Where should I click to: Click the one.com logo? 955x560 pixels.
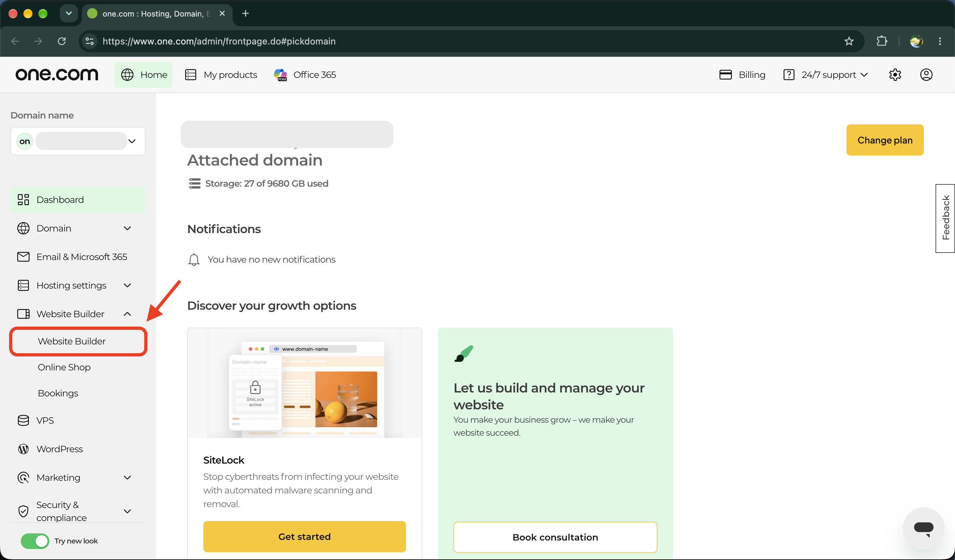point(57,75)
